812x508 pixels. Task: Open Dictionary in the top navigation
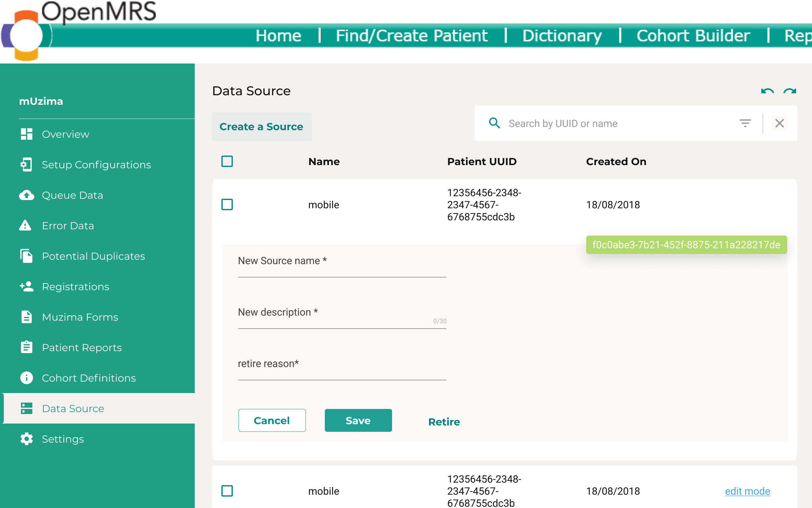tap(562, 36)
